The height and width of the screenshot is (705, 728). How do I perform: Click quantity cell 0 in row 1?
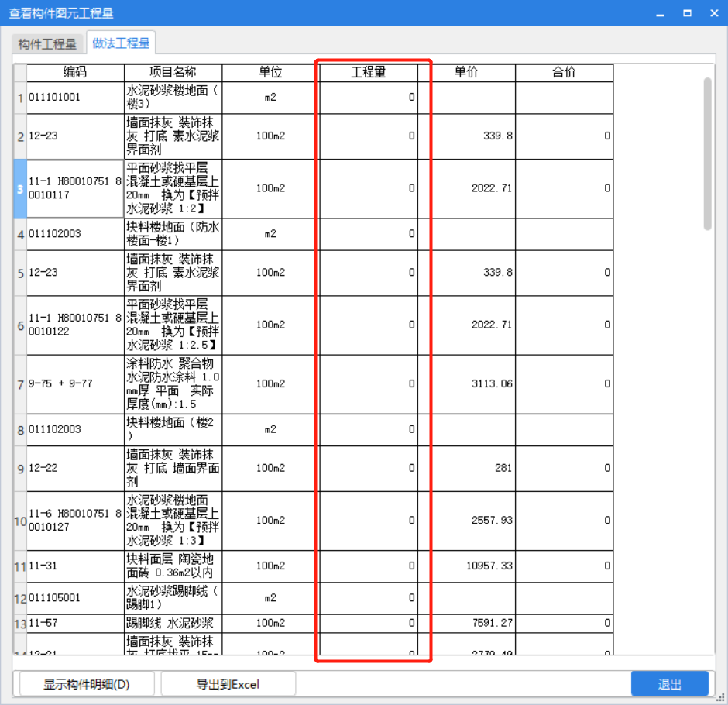[x=369, y=98]
